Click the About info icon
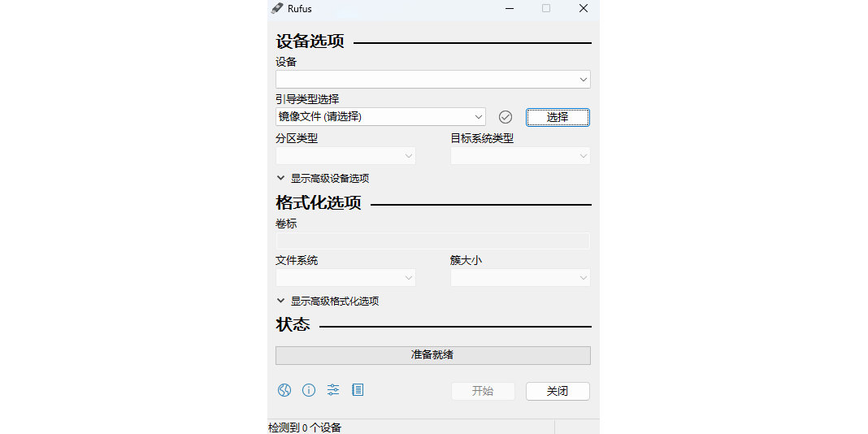The image size is (868, 434). [x=309, y=390]
